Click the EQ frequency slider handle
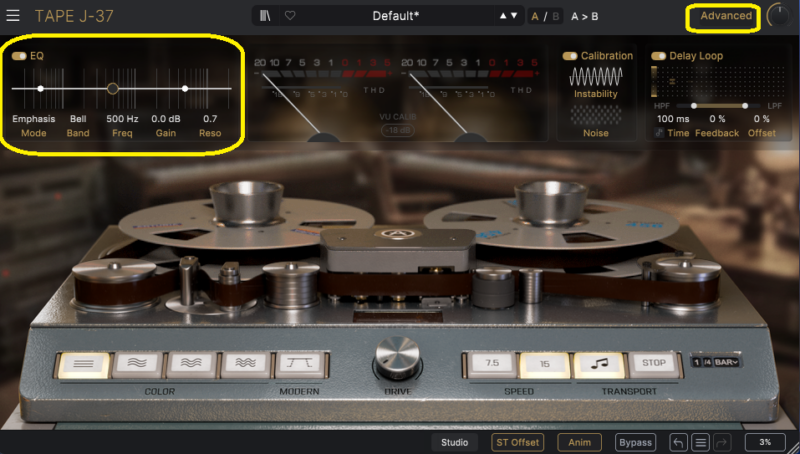The image size is (800, 454). [x=113, y=89]
